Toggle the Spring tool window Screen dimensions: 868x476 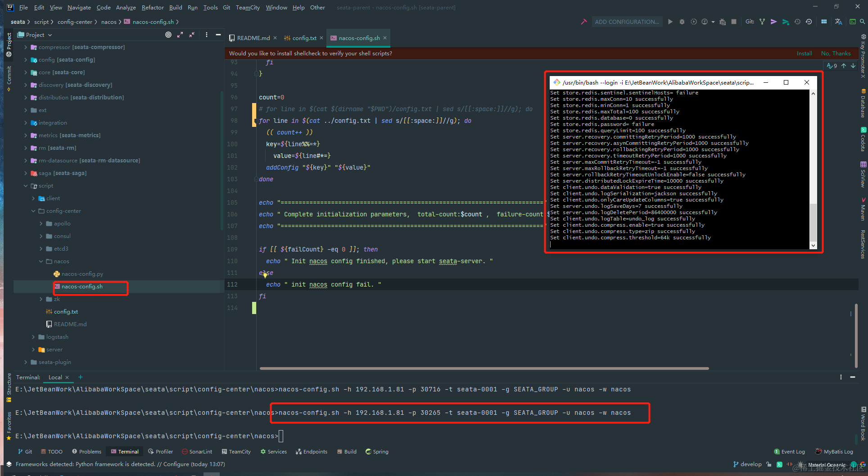click(377, 452)
